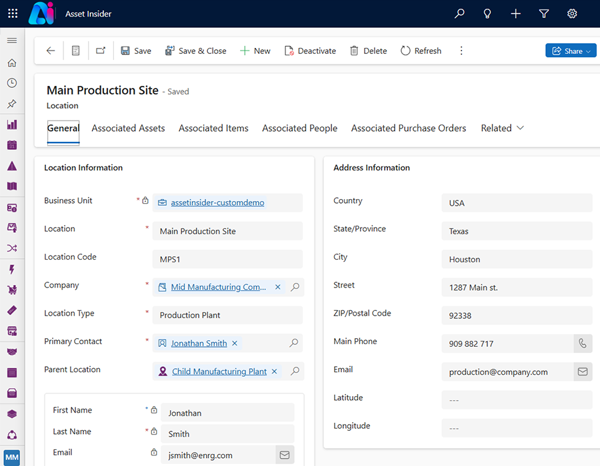Edit the City field
Viewport: 600px width, 466px height.
pyautogui.click(x=517, y=259)
